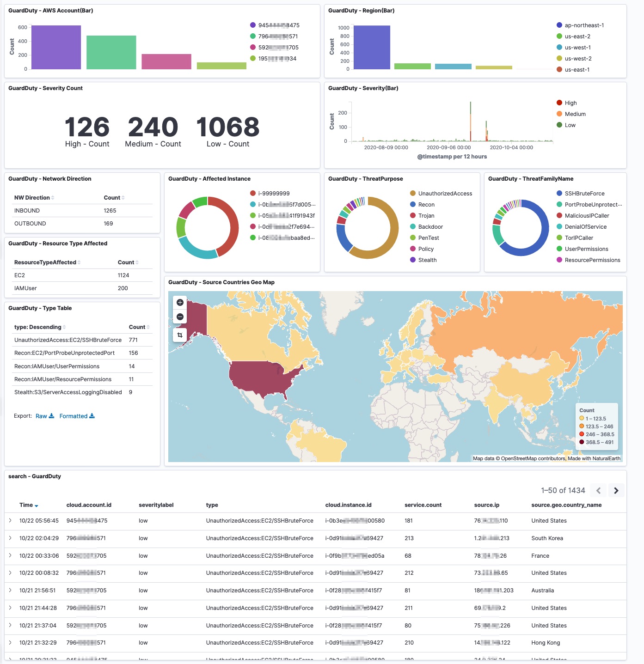Sort search results by Time column
This screenshot has width=644, height=664.
click(29, 505)
